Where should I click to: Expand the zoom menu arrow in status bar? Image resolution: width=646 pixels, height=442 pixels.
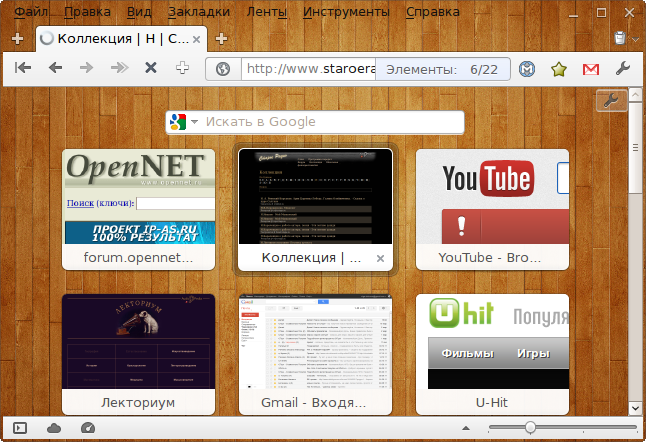[466, 428]
